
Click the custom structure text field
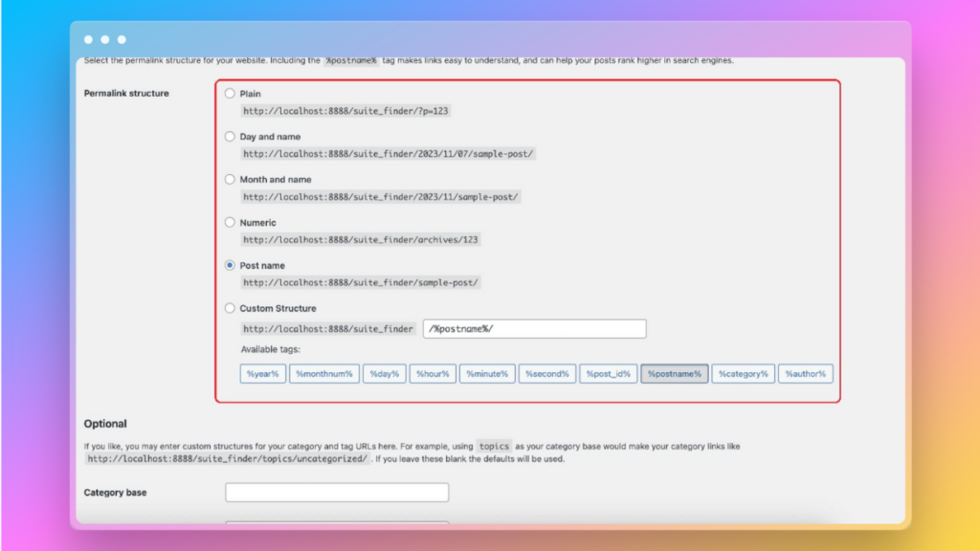(x=534, y=329)
